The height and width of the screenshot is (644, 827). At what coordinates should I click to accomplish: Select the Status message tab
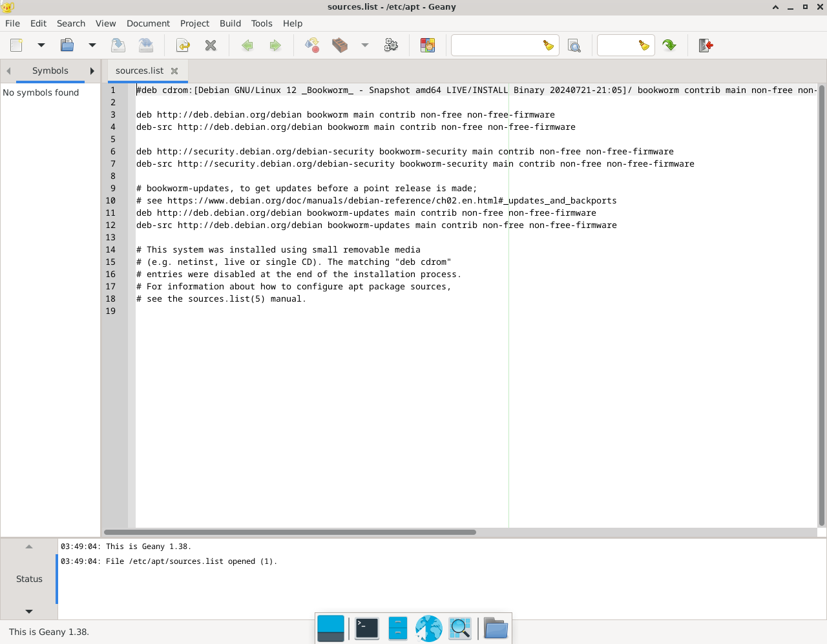(29, 579)
